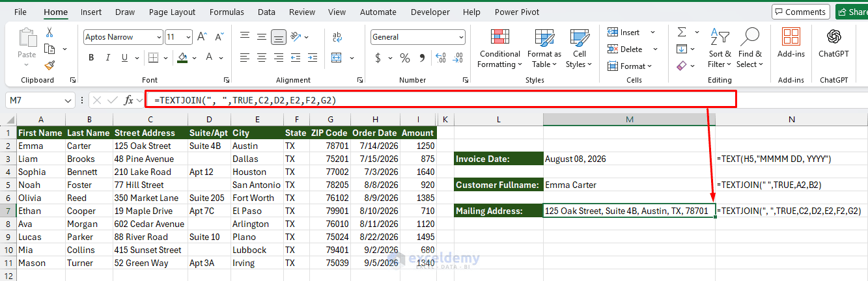
Task: Expand the Name Box dropdown arrow
Action: [69, 100]
